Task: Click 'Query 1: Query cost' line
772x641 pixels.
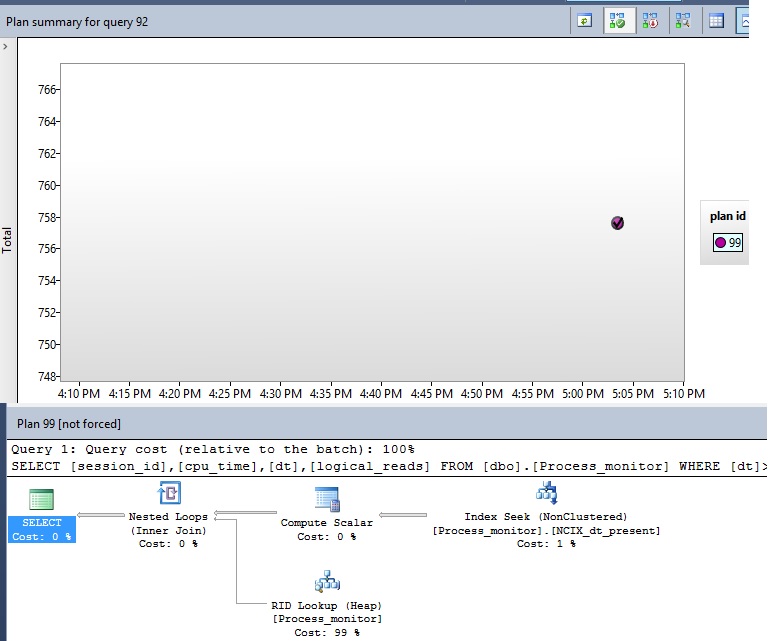Action: pos(213,449)
